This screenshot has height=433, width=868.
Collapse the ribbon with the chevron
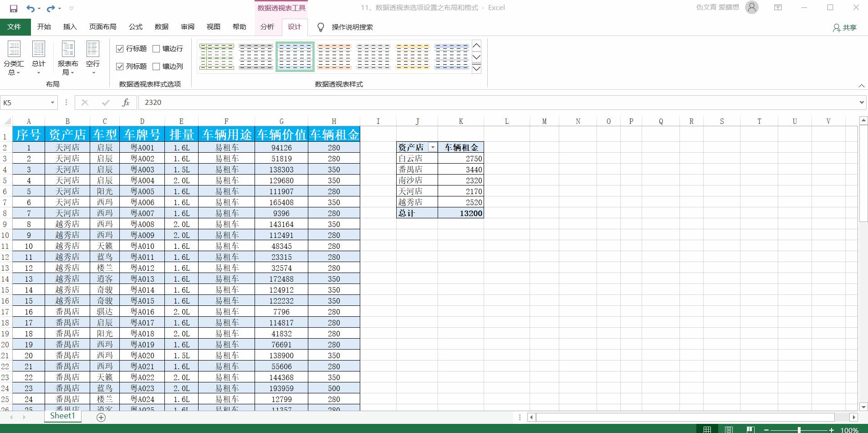click(x=861, y=86)
